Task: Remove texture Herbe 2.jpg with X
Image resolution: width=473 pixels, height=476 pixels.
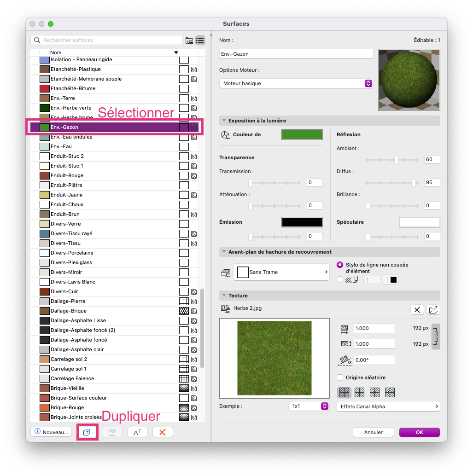Action: pos(417,310)
